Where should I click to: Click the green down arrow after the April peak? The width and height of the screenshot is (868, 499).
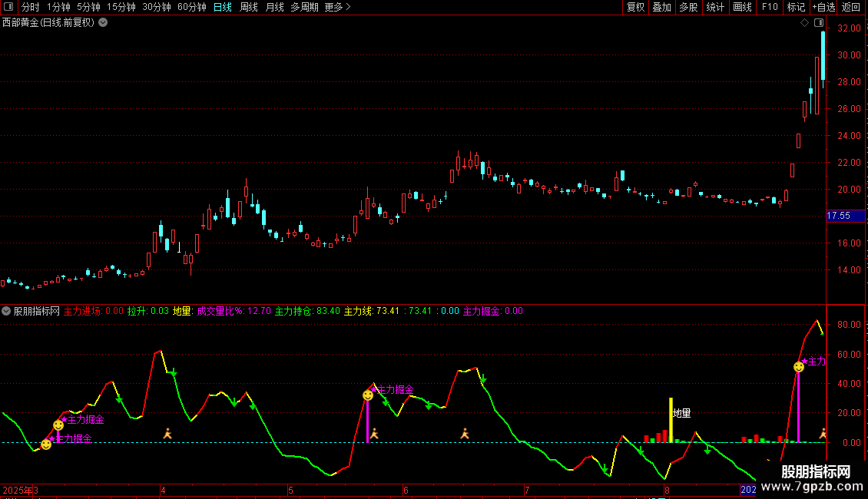click(x=174, y=373)
